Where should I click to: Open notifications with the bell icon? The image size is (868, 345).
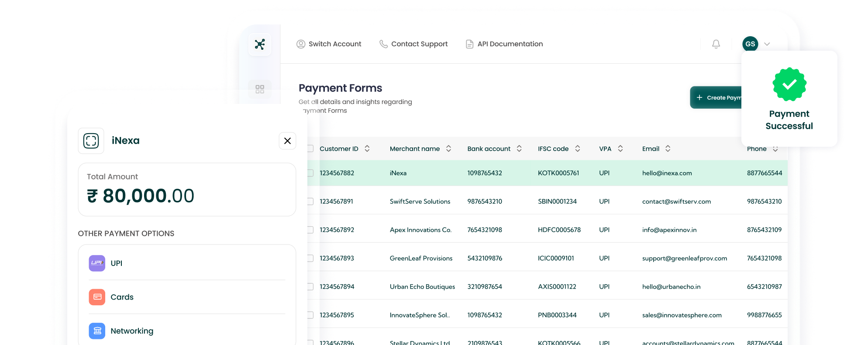coord(716,44)
